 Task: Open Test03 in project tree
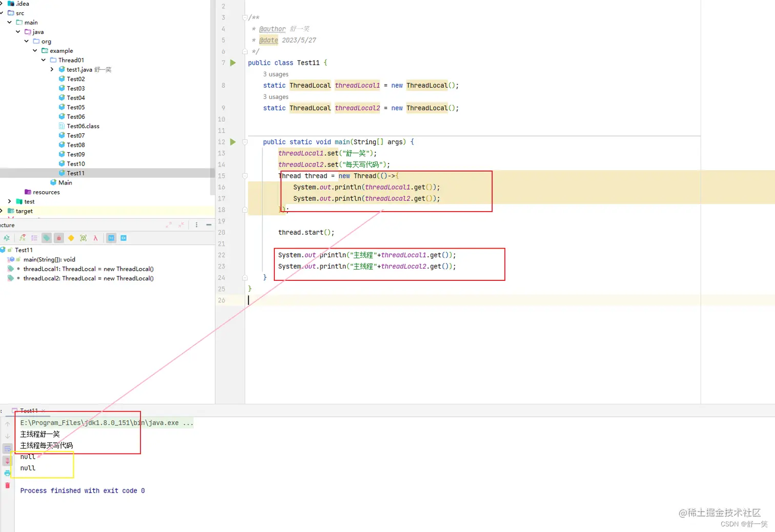point(75,88)
